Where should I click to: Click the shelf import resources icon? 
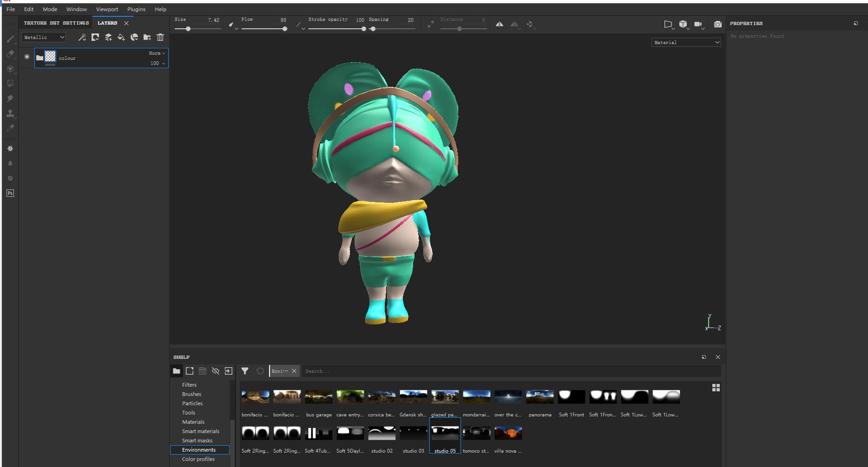[229, 371]
